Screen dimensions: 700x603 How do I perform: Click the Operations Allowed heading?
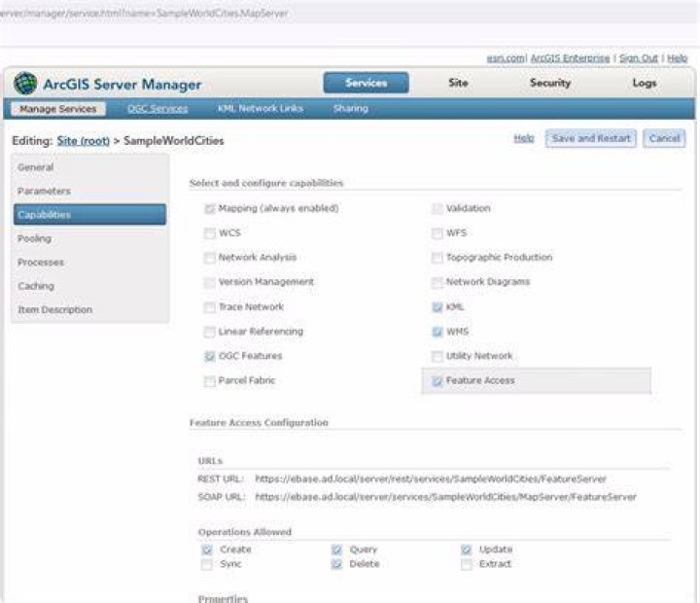coord(245,532)
